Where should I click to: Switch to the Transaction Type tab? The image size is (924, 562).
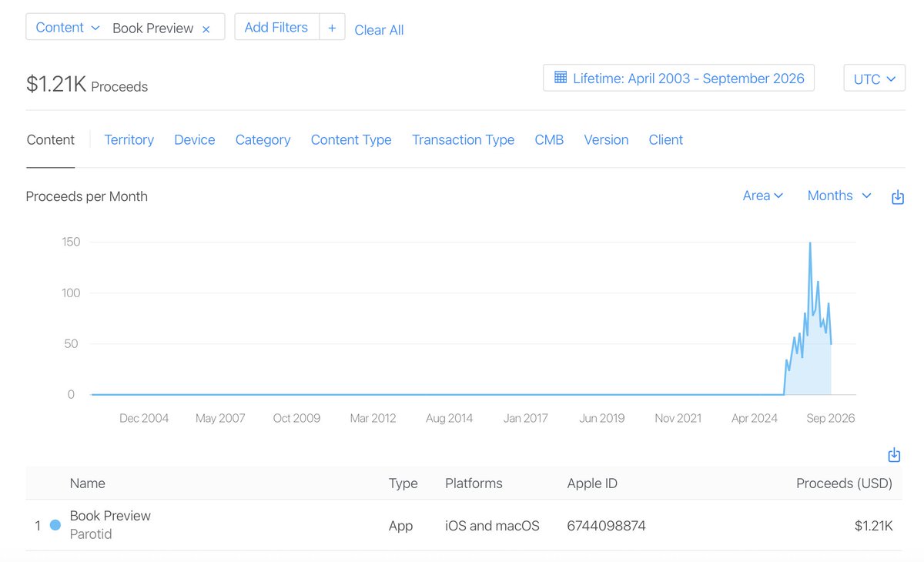click(x=463, y=140)
